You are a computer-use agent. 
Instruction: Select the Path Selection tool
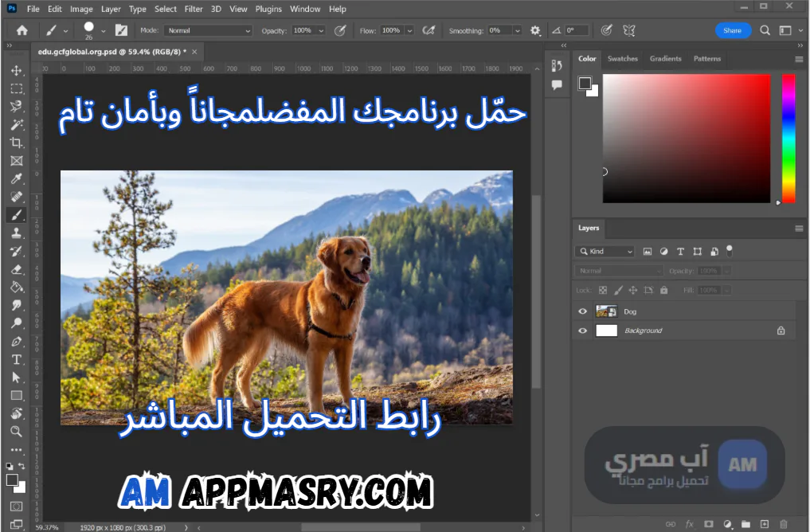pyautogui.click(x=17, y=377)
